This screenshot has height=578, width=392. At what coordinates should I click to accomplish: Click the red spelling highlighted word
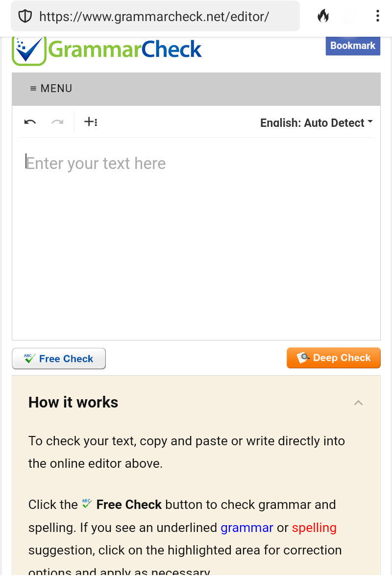pos(314,528)
